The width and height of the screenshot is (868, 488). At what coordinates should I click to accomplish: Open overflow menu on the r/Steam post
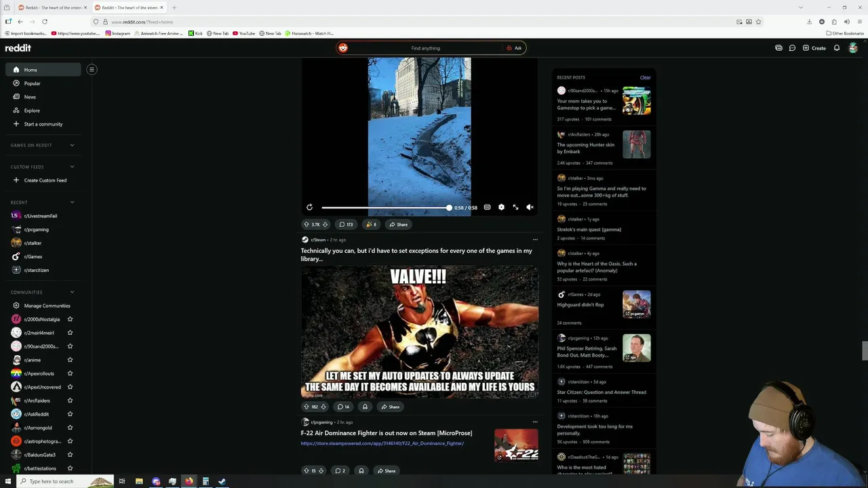click(535, 239)
